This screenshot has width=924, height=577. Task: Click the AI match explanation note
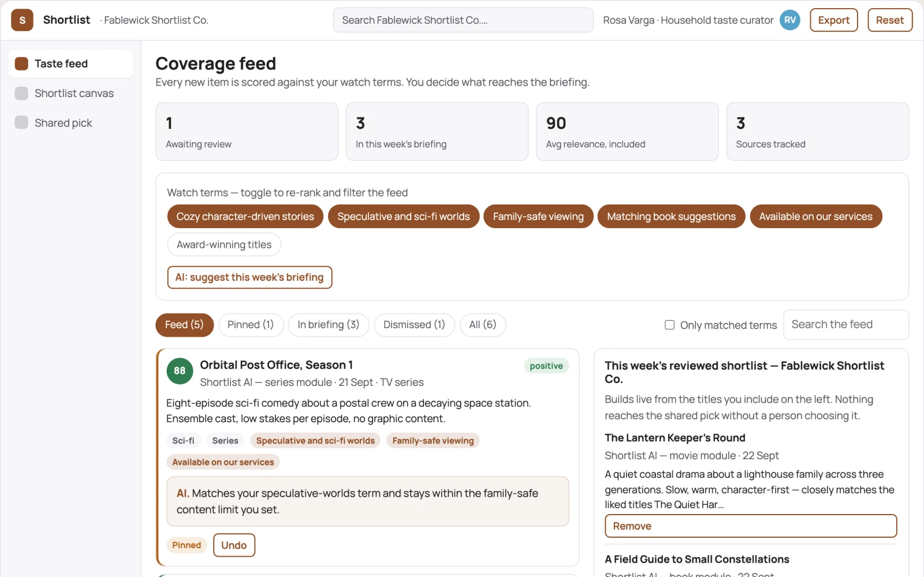click(x=368, y=501)
